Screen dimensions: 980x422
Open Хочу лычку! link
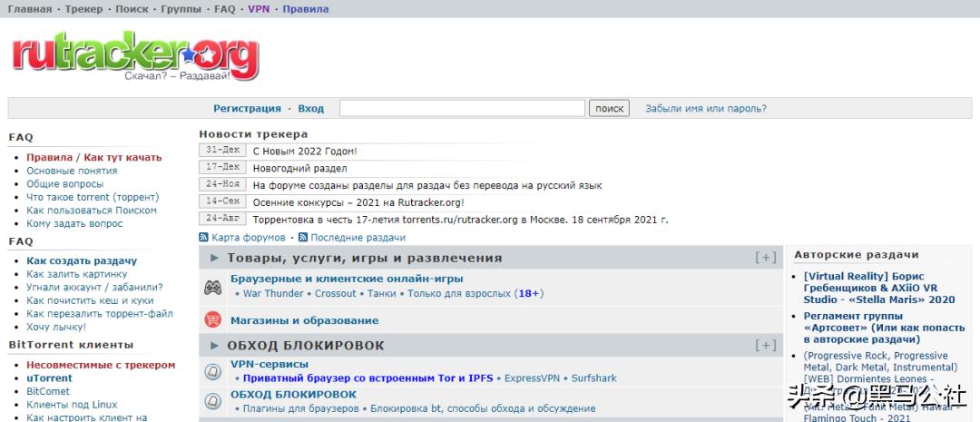56,327
